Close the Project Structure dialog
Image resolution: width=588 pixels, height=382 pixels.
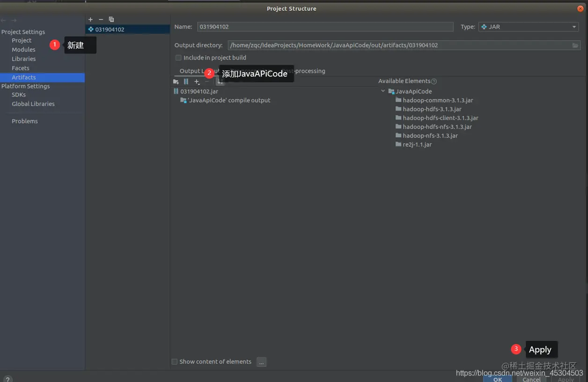pos(581,8)
